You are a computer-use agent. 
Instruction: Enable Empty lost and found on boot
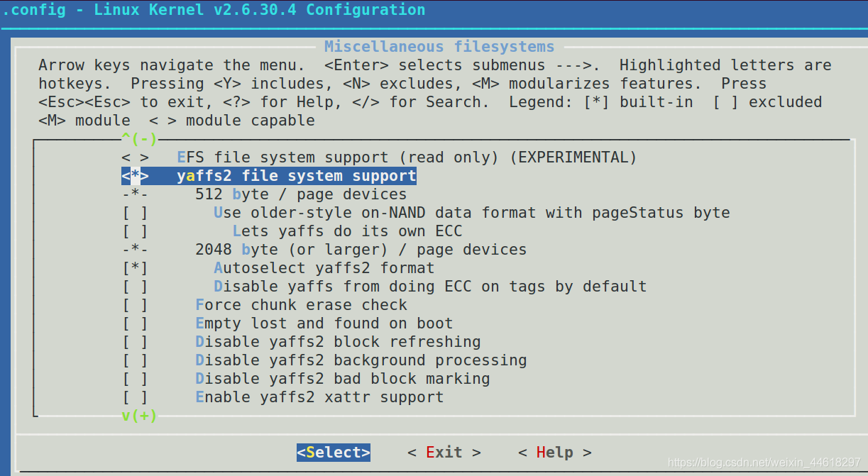tap(135, 323)
